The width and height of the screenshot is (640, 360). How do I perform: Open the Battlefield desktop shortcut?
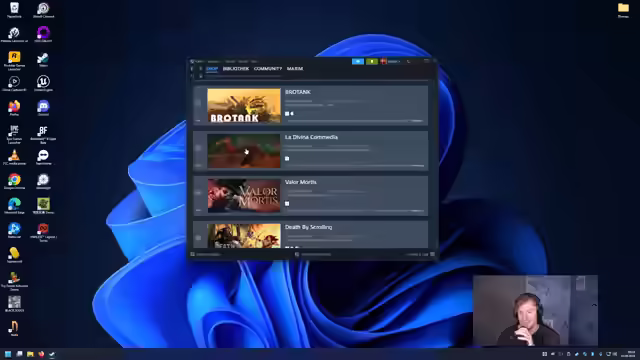click(43, 134)
